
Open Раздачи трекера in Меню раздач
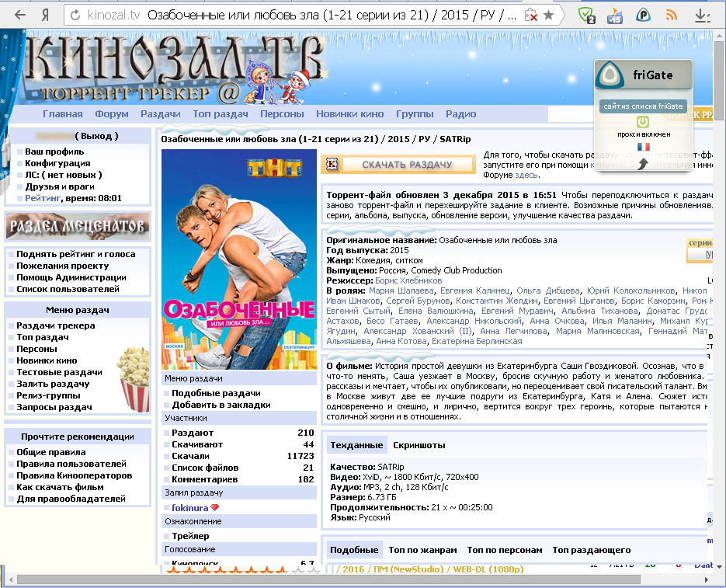click(56, 325)
